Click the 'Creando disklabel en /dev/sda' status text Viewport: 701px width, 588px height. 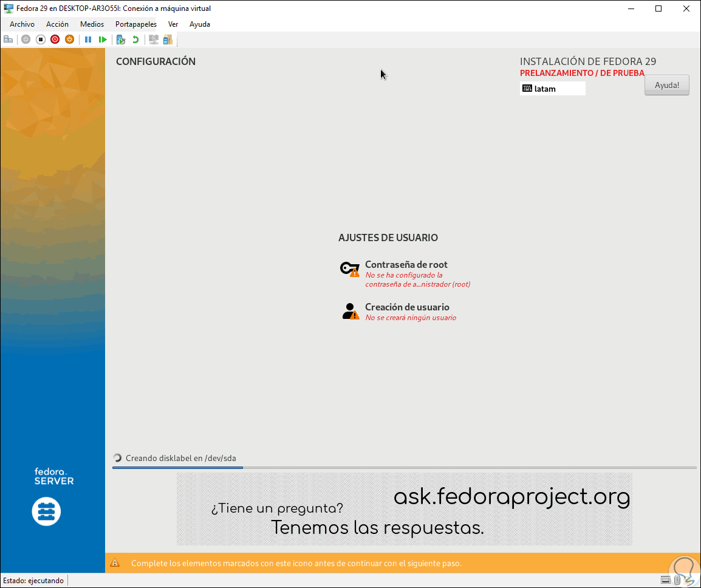pyautogui.click(x=180, y=458)
